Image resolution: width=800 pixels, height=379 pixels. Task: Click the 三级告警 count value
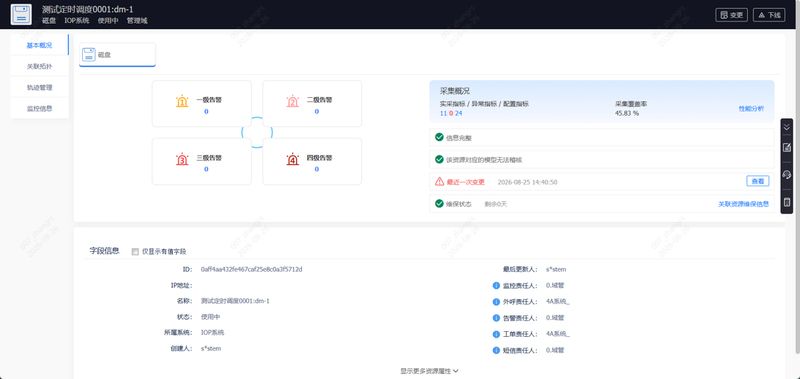click(206, 169)
